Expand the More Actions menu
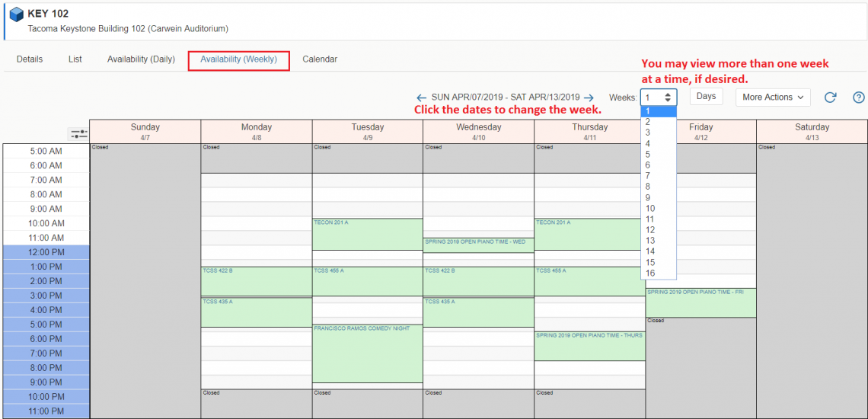 772,98
